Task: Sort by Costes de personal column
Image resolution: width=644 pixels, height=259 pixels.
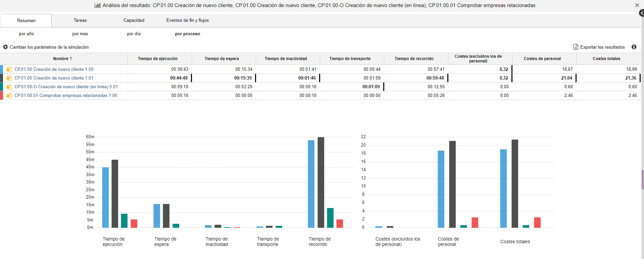Action: click(x=544, y=59)
